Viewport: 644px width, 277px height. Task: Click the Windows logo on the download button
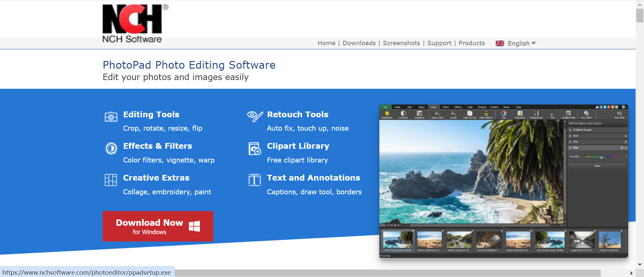pyautogui.click(x=195, y=226)
